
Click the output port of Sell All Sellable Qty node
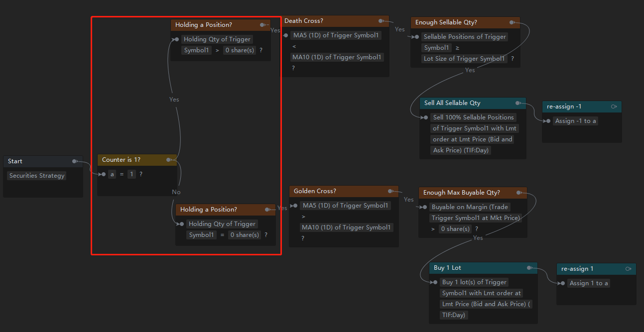[518, 103]
